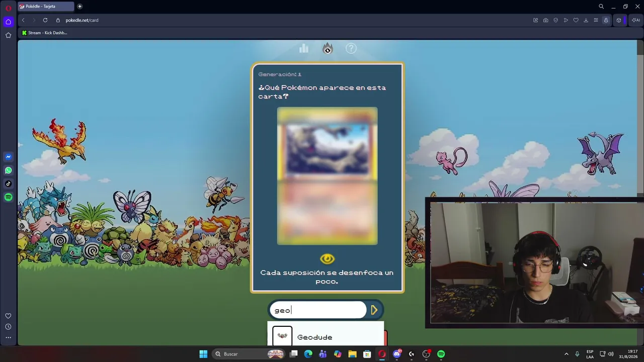Open History from the sidebar clock icon
The width and height of the screenshot is (644, 362).
point(8,327)
